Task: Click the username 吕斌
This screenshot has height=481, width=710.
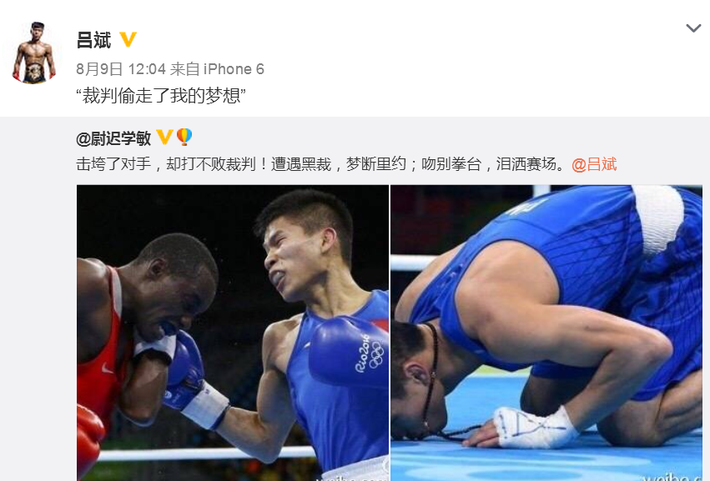Action: point(94,40)
